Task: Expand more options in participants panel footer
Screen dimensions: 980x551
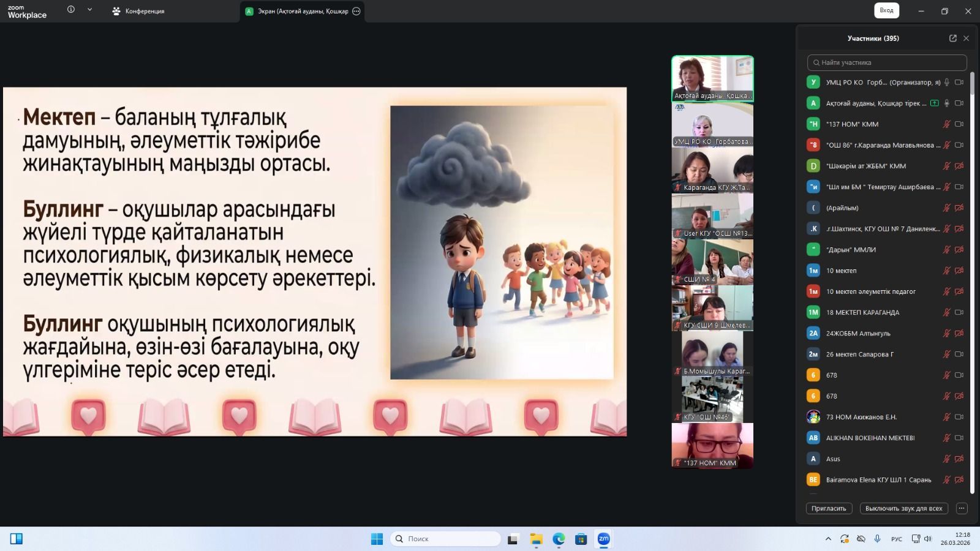Action: (962, 508)
